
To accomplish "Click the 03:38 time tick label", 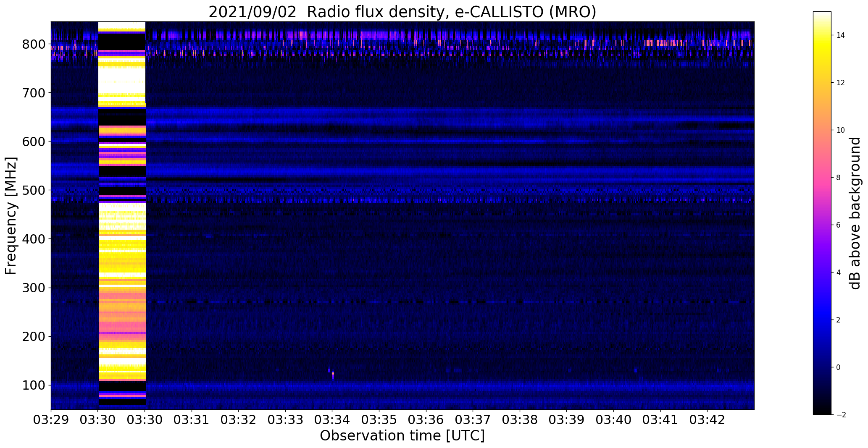I will coord(520,420).
